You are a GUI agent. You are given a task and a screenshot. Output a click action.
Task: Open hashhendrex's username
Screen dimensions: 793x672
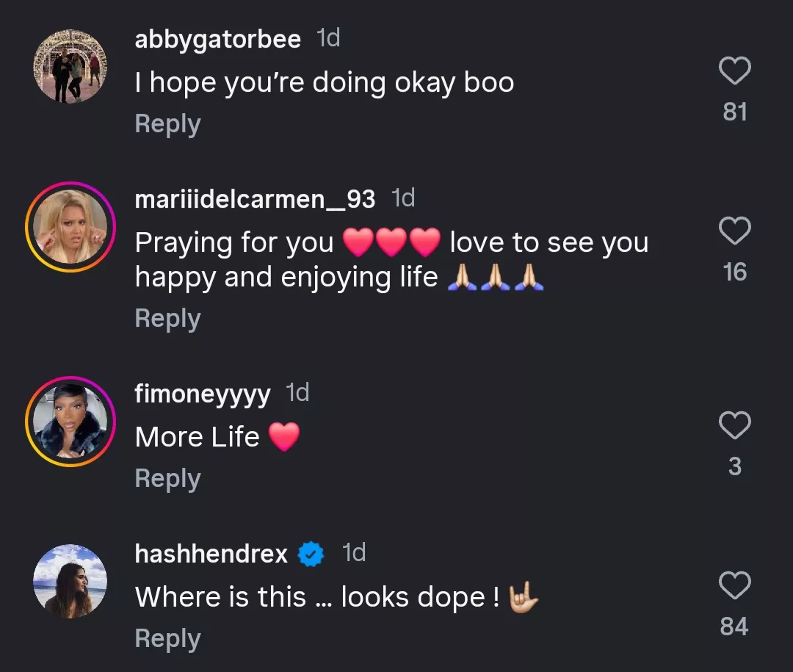pos(211,554)
